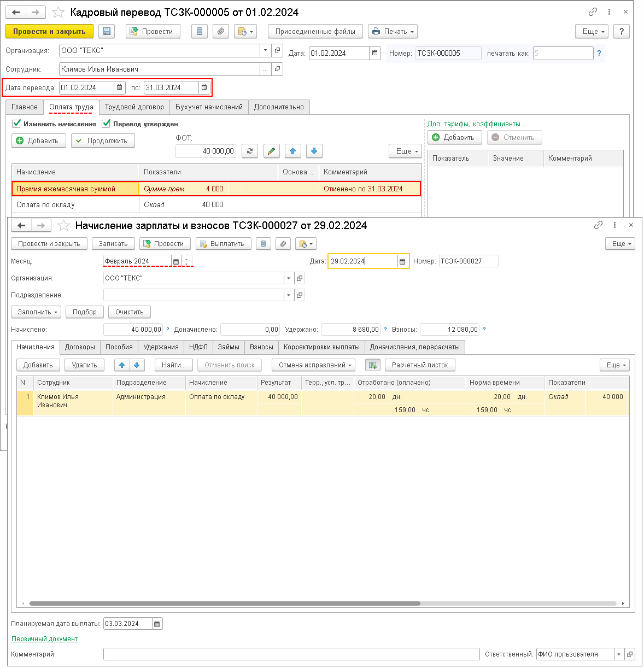Viewport: 644px width, 668px height.
Task: Click the open-form icon next to Сотрудник field
Action: point(277,69)
